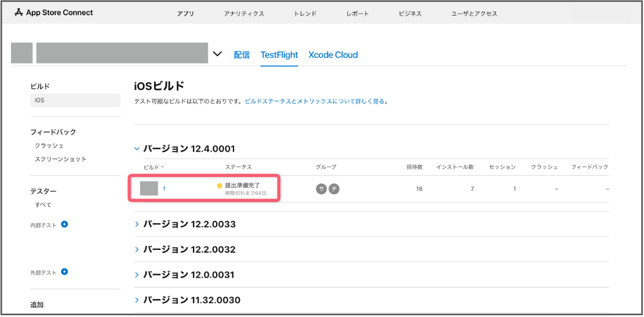Click the サ group badge
Viewport: 644px width, 317px height.
click(x=321, y=189)
